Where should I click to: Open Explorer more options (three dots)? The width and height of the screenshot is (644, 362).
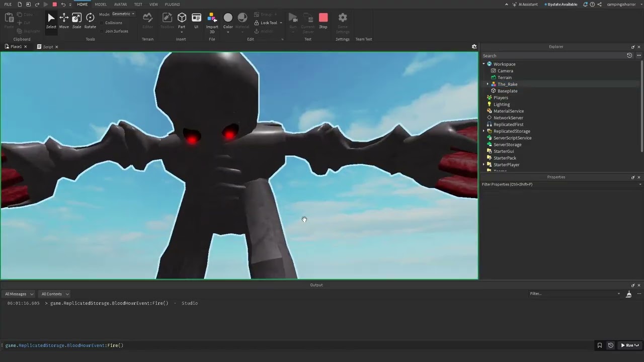click(639, 55)
